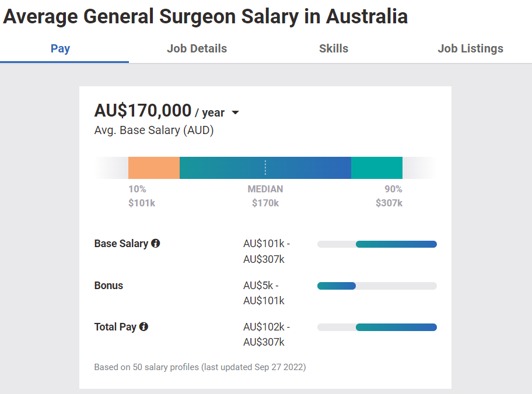Open the per year pay period dropdown
This screenshot has width=532, height=394.
pyautogui.click(x=235, y=112)
